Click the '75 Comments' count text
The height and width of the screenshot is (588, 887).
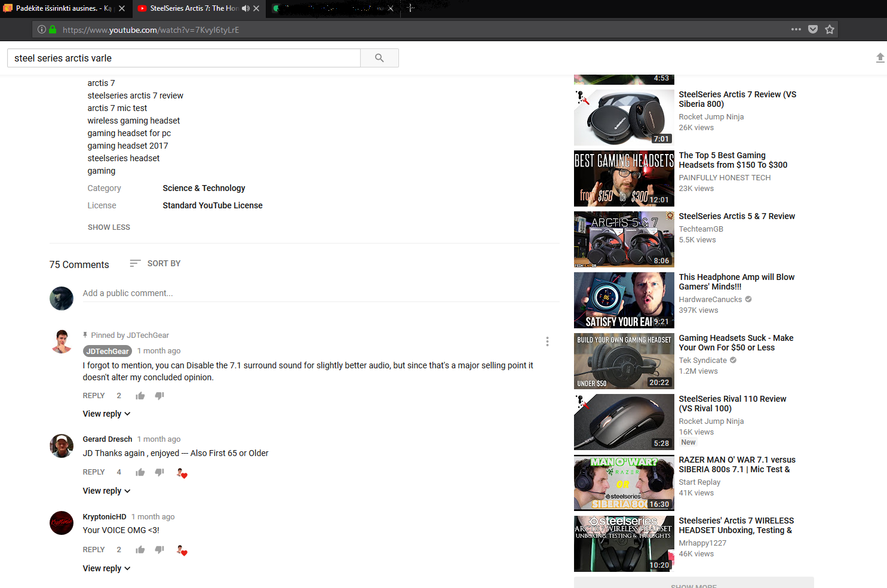click(x=79, y=264)
